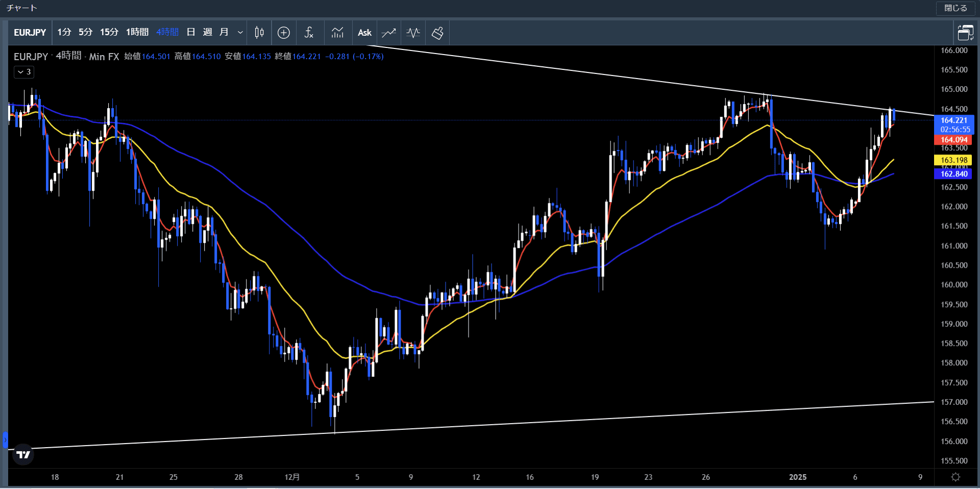This screenshot has height=489, width=980.
Task: Click the TradingView logo badge
Action: [x=23, y=454]
